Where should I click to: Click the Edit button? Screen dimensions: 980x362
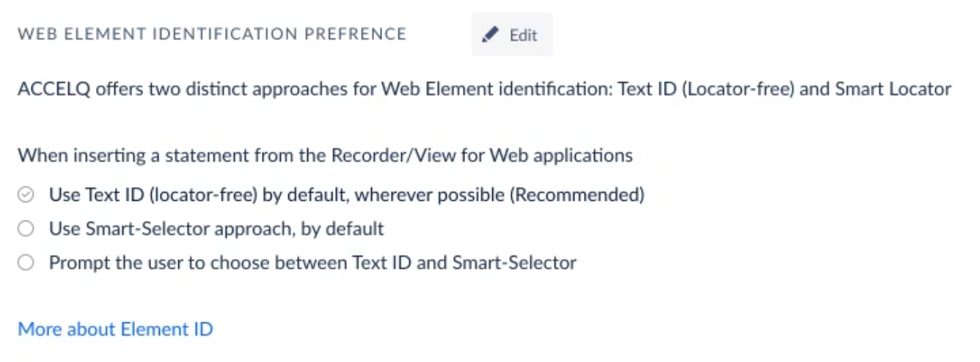pos(512,34)
